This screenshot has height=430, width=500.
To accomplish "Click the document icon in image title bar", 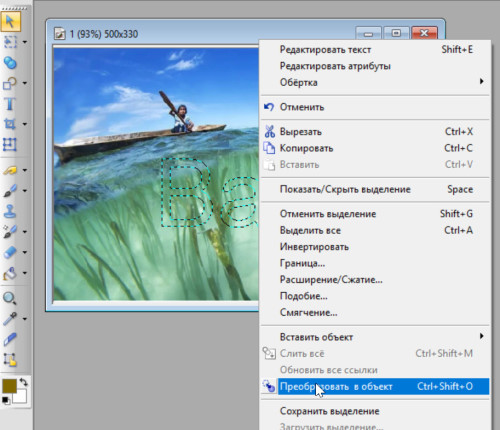I will click(x=59, y=34).
